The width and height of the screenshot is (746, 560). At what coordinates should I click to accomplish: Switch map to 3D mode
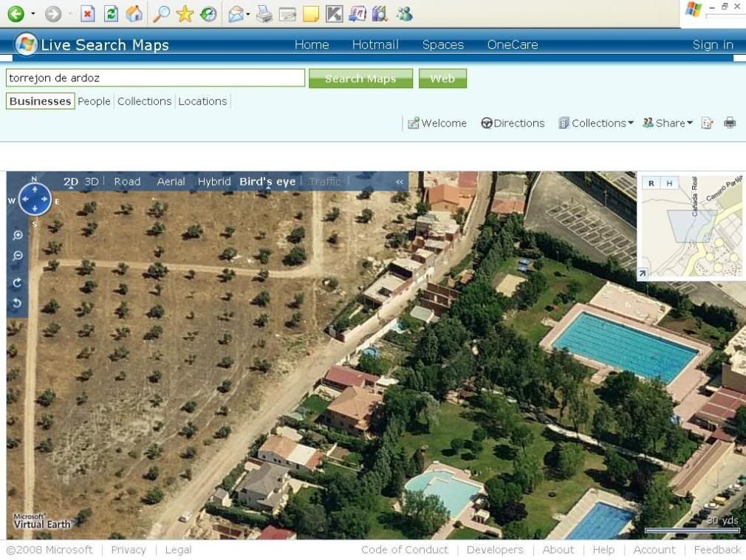coord(92,182)
